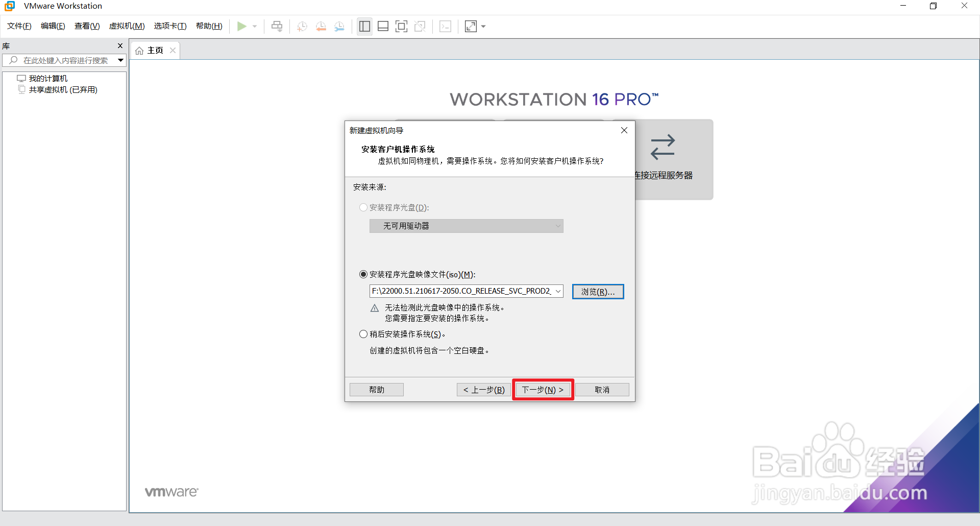Click the stretch guest display icon
This screenshot has height=526, width=980.
pos(471,26)
